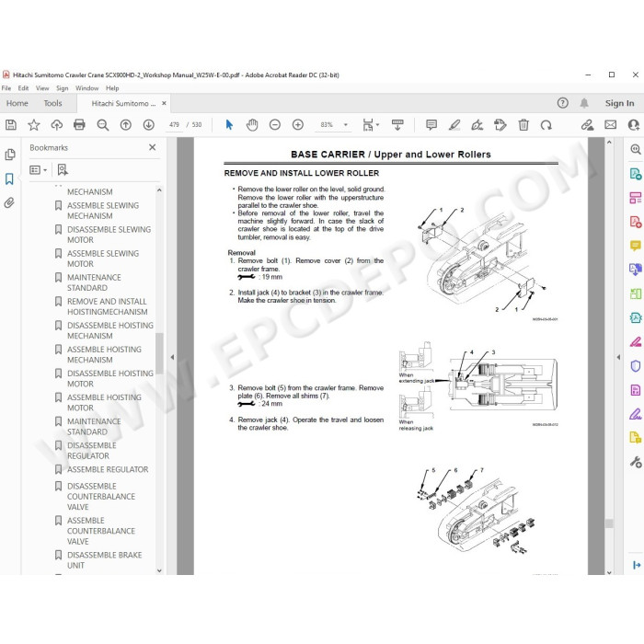Click the scrolling mode keyboard icon

click(397, 125)
